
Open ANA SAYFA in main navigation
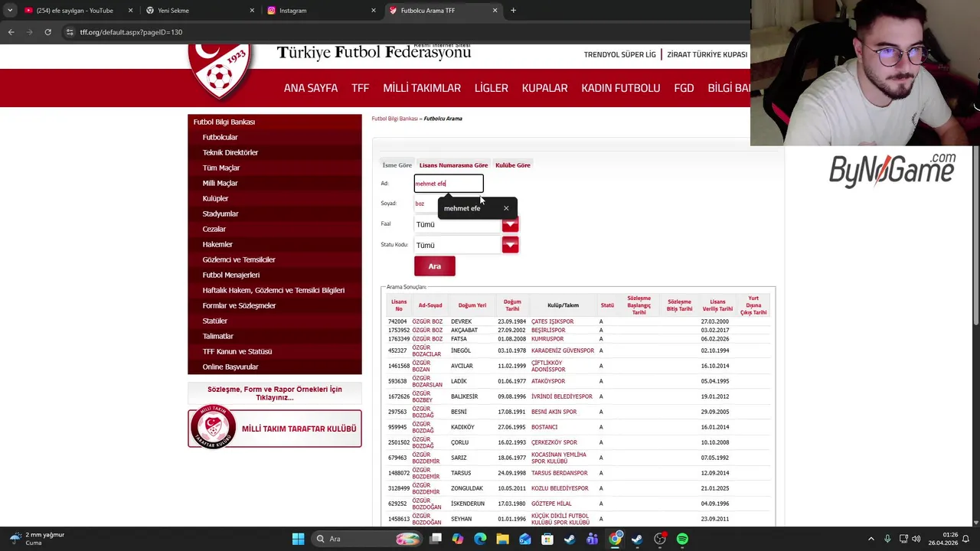tap(311, 88)
